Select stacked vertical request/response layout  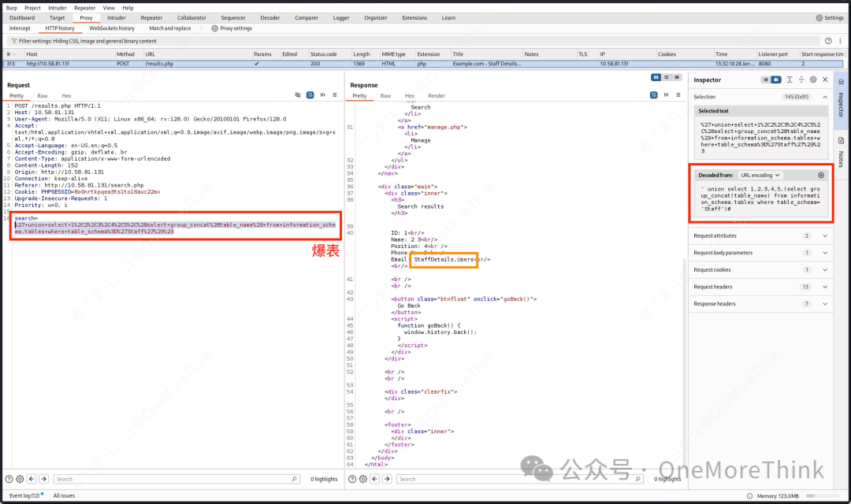pos(667,78)
